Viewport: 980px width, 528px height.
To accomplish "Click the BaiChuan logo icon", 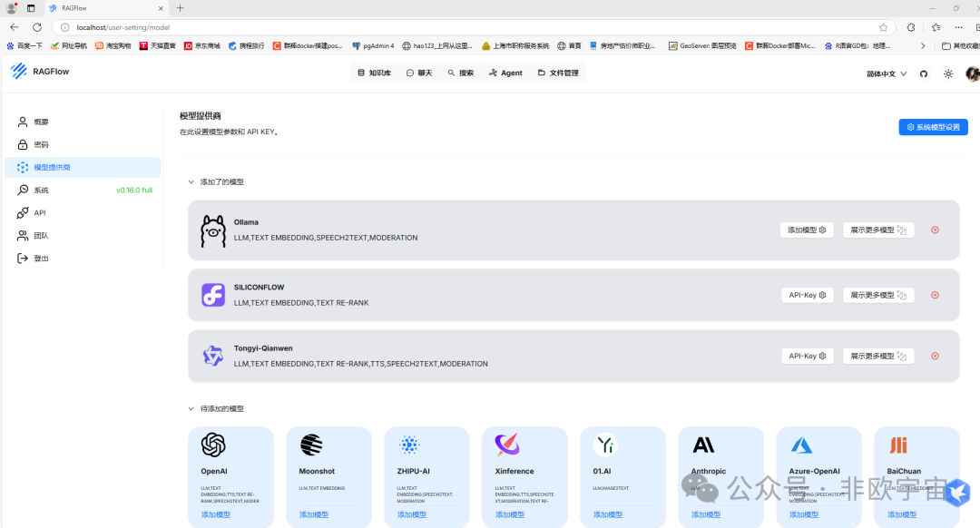I will pyautogui.click(x=898, y=445).
